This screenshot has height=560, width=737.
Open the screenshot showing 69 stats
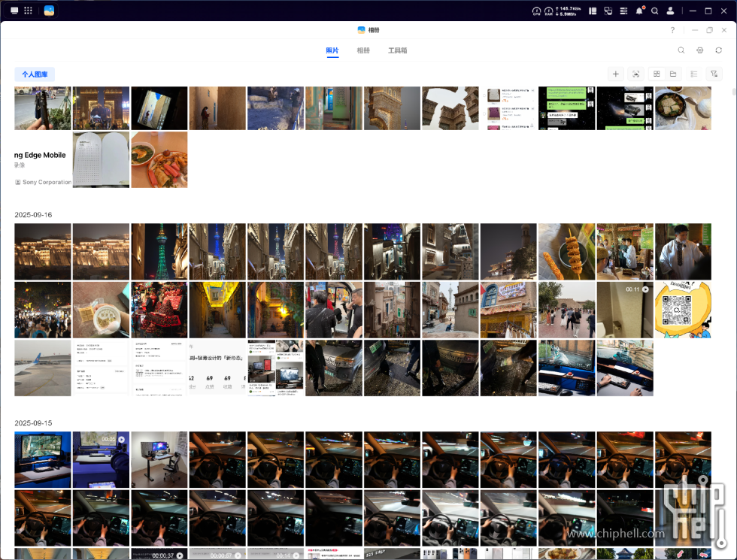(x=217, y=368)
